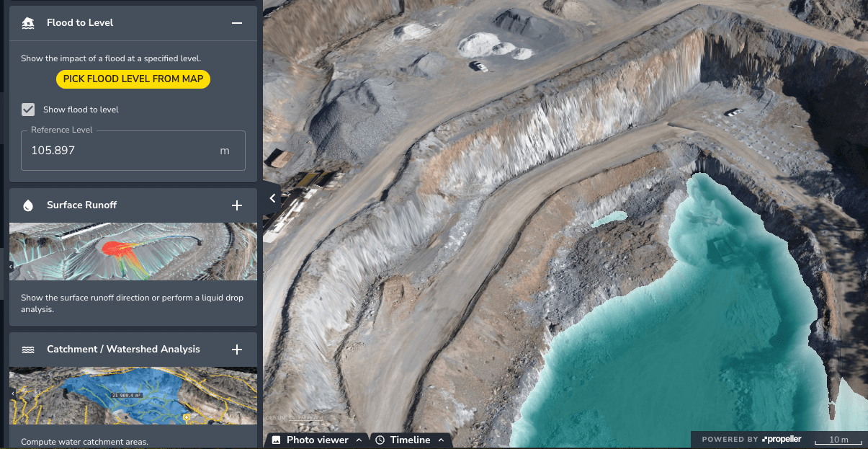Image resolution: width=868 pixels, height=449 pixels.
Task: Click the Cesium data attribution link
Action: 305,417
